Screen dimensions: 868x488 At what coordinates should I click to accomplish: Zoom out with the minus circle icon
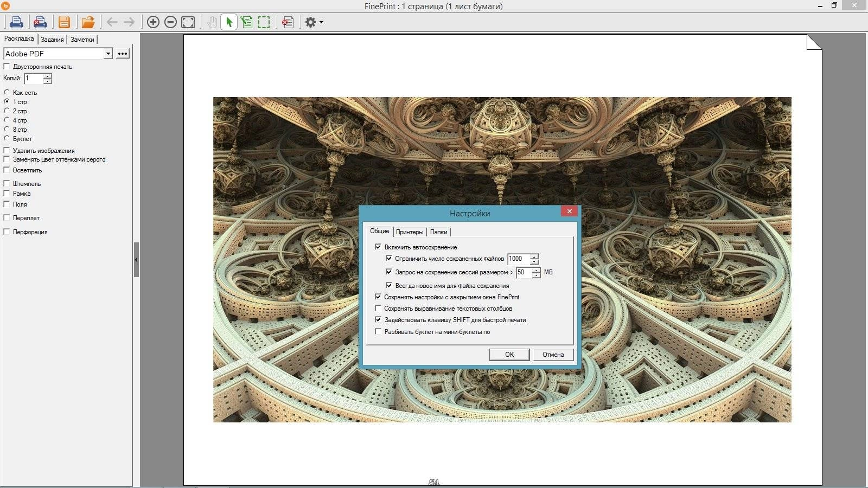click(170, 22)
